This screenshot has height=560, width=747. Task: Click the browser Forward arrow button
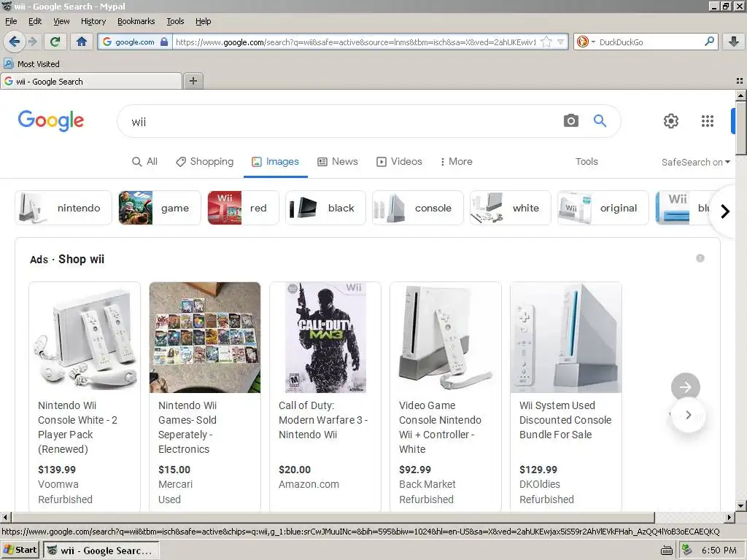click(x=32, y=42)
